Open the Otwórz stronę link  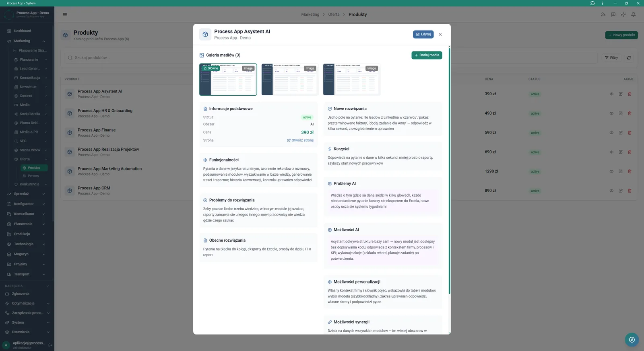(x=300, y=140)
